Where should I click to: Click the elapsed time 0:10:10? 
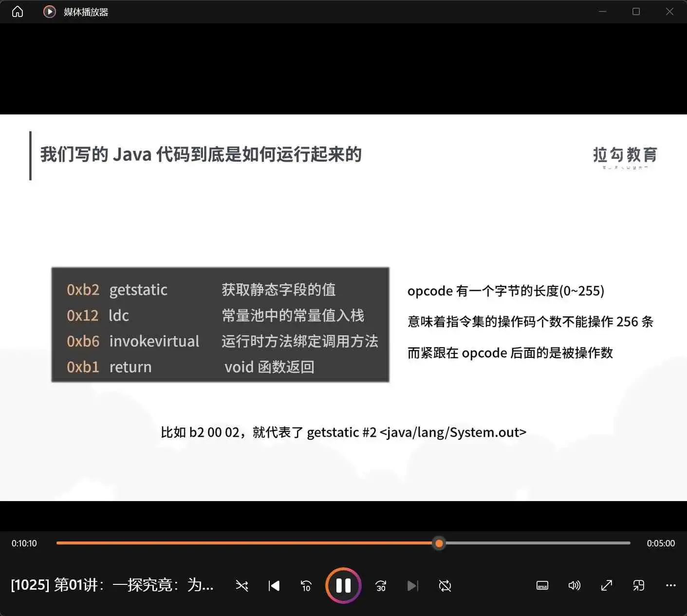[x=24, y=543]
